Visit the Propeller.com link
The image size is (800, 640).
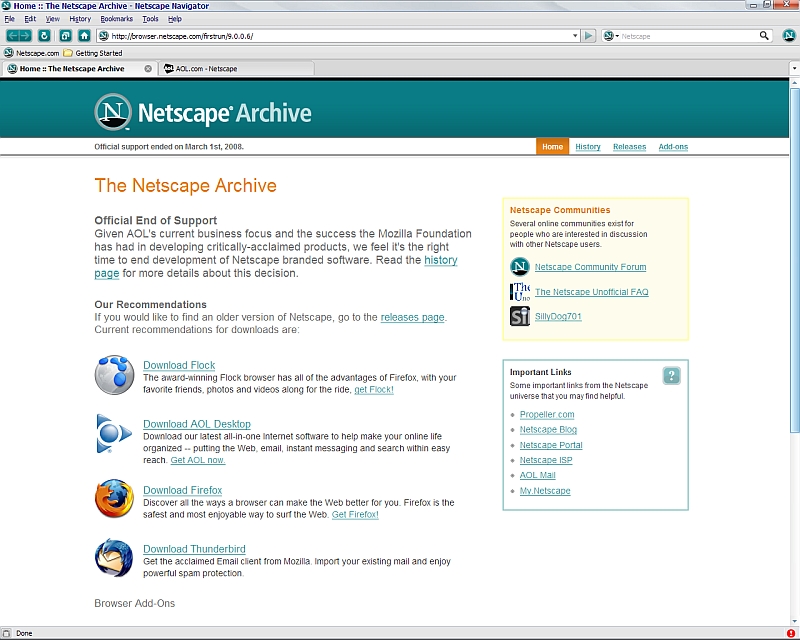pos(547,414)
